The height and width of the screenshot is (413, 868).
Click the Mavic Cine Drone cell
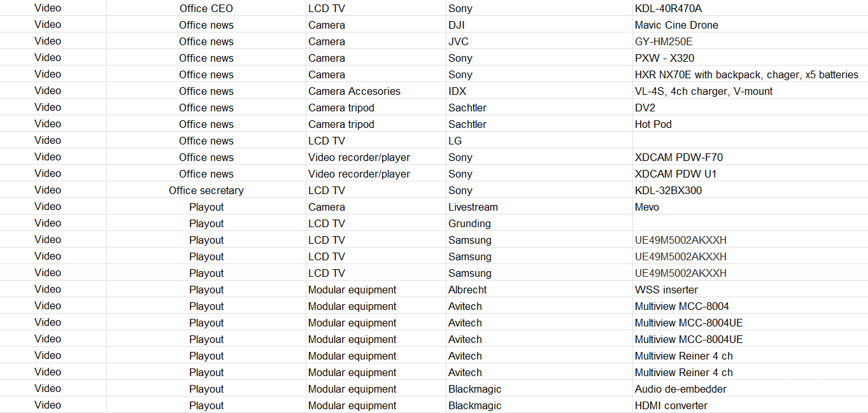pos(676,25)
